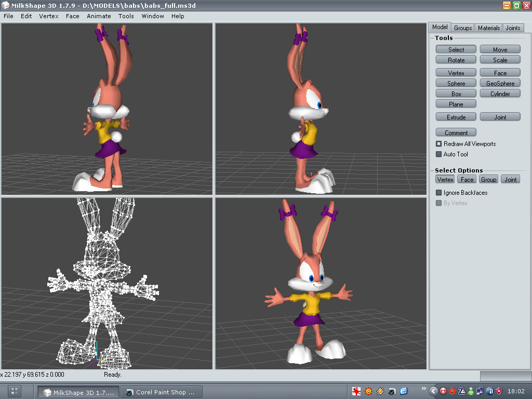Image resolution: width=532 pixels, height=399 pixels.
Task: Click the Comment button
Action: pyautogui.click(x=456, y=132)
